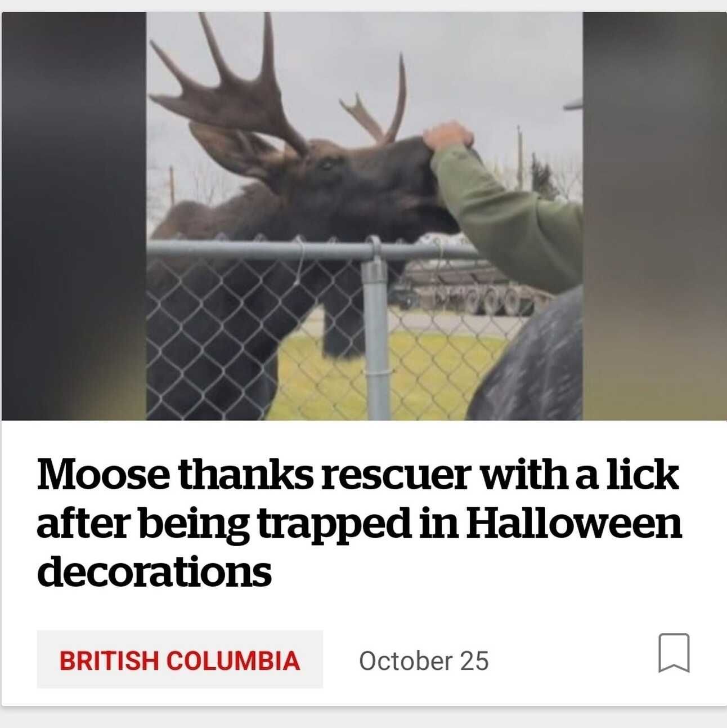Tap the white space between date and bookmark
Image resolution: width=727 pixels, height=728 pixels.
pos(573,660)
